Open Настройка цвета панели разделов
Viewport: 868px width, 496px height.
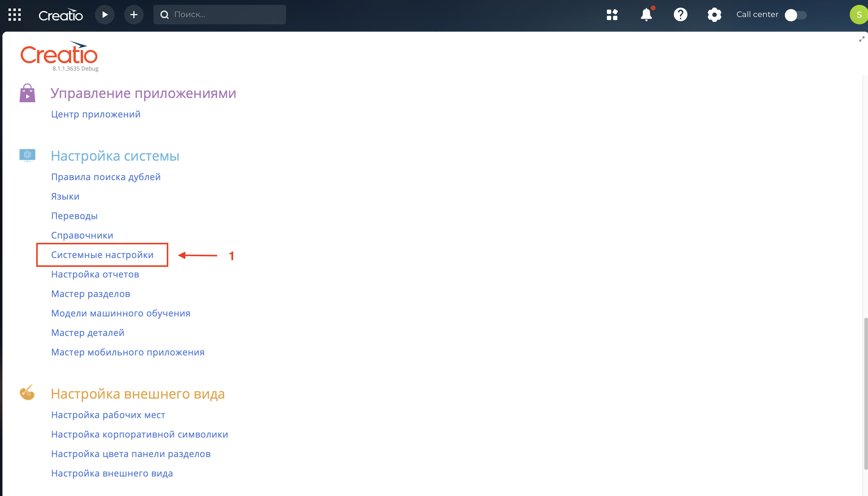click(x=131, y=454)
